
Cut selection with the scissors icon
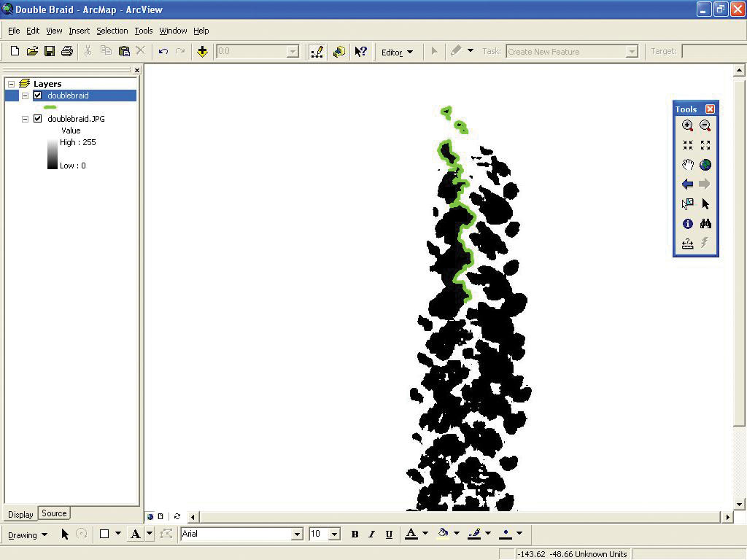pyautogui.click(x=88, y=51)
